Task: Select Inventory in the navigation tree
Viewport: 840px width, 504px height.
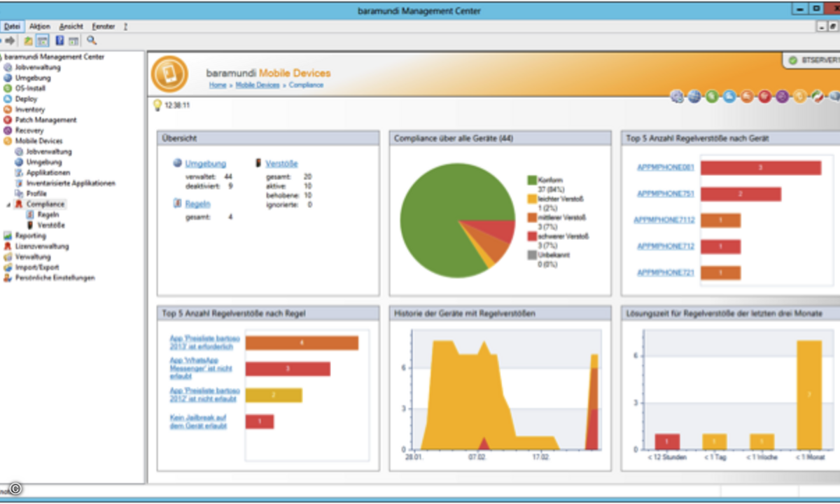Action: click(x=30, y=109)
